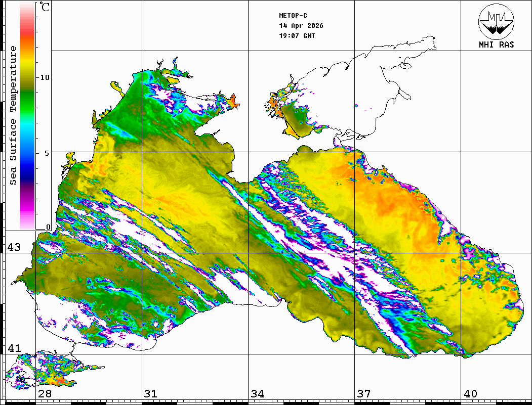Click the 5 tick label on the color scale
The image size is (532, 405).
coord(48,153)
